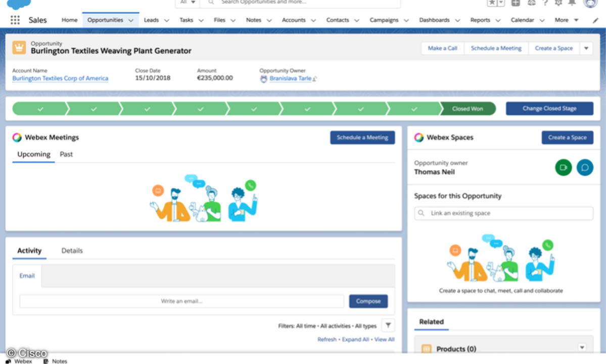Screen dimensions: 606x364
Task: Open Notes in the utility bar
Action: tap(55, 361)
